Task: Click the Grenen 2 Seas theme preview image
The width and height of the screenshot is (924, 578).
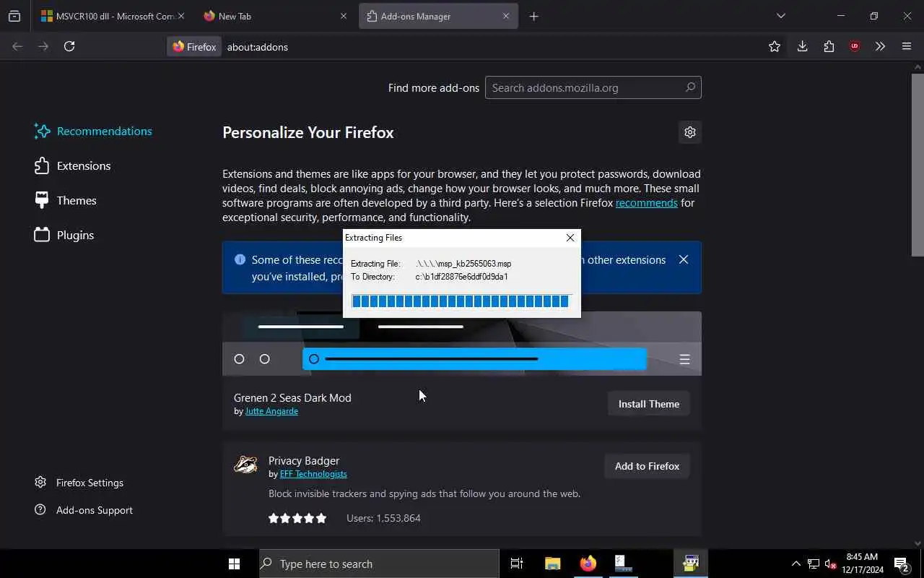Action: coord(462,343)
